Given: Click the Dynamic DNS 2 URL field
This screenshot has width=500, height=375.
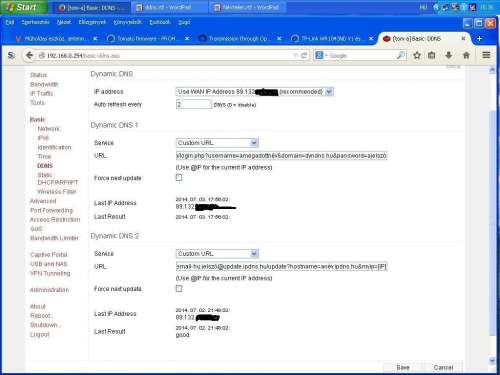Looking at the screenshot, I should pyautogui.click(x=282, y=266).
